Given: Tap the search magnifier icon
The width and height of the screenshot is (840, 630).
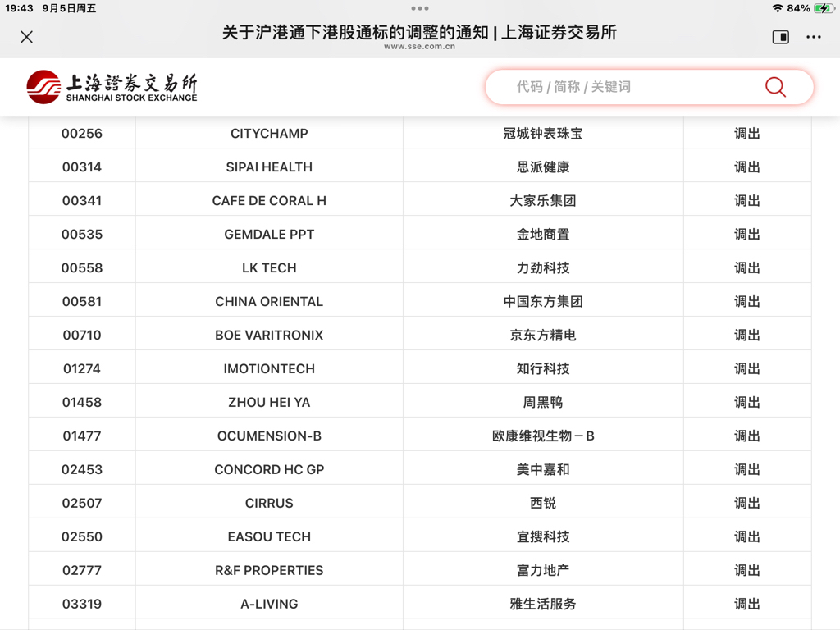Looking at the screenshot, I should (x=775, y=87).
